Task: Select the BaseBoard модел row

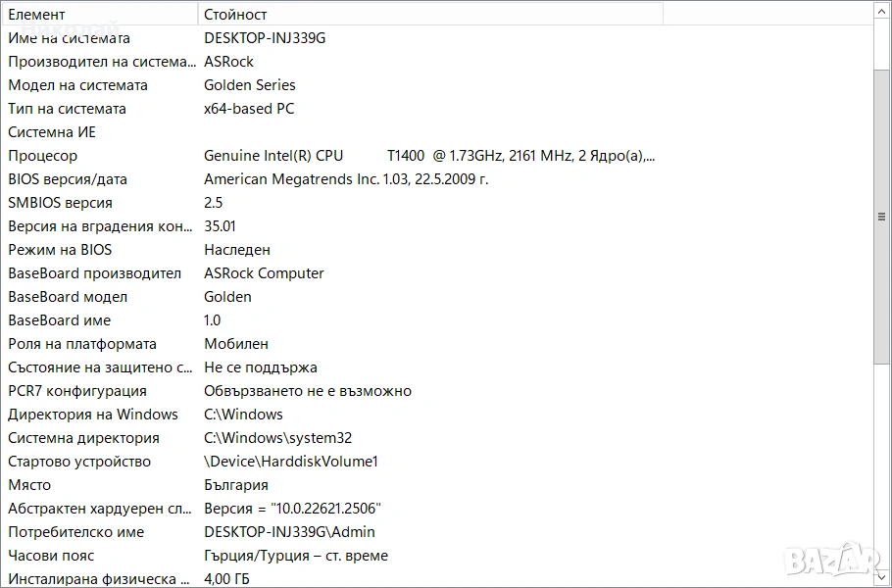Action: 69,297
